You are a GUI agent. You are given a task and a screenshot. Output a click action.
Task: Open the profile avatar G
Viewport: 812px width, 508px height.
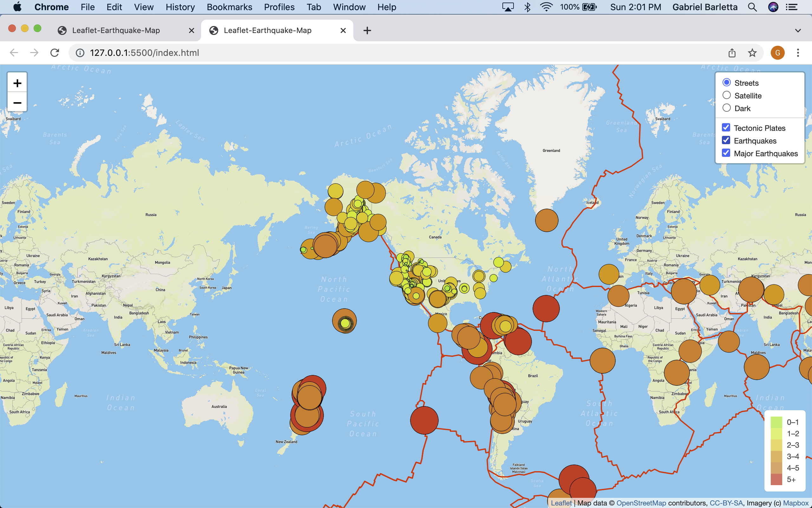tap(777, 53)
